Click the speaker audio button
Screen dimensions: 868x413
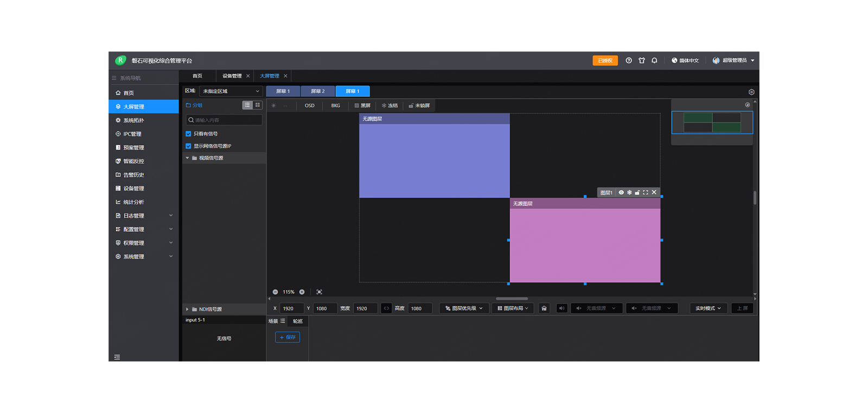point(561,308)
